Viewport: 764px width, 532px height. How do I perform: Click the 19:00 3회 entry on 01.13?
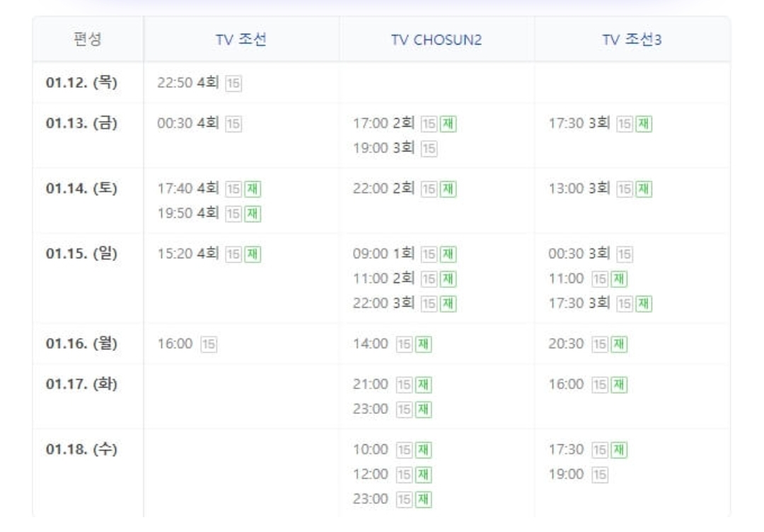[383, 148]
